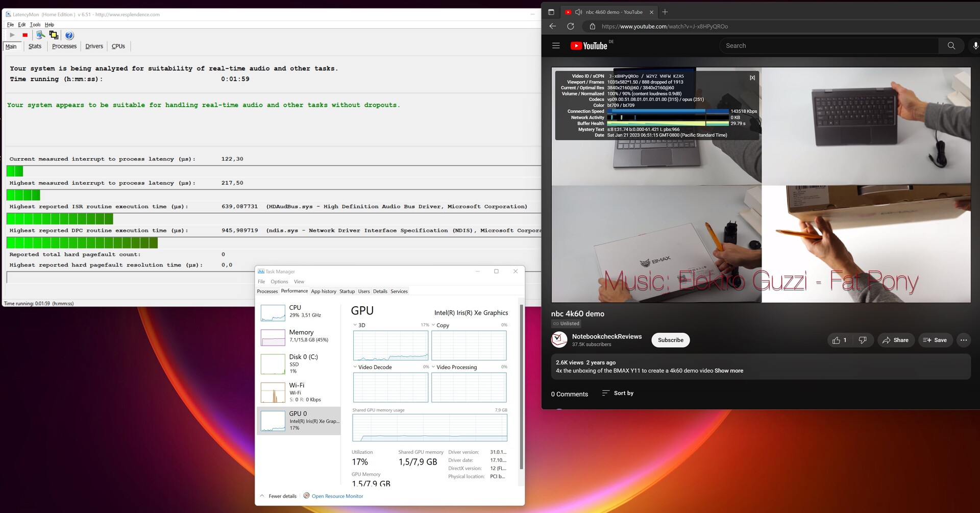View site info lock icon

pyautogui.click(x=592, y=27)
